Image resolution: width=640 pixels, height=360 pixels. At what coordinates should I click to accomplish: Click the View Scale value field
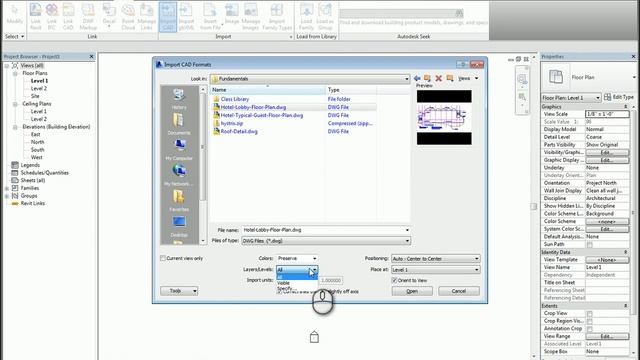pyautogui.click(x=607, y=114)
